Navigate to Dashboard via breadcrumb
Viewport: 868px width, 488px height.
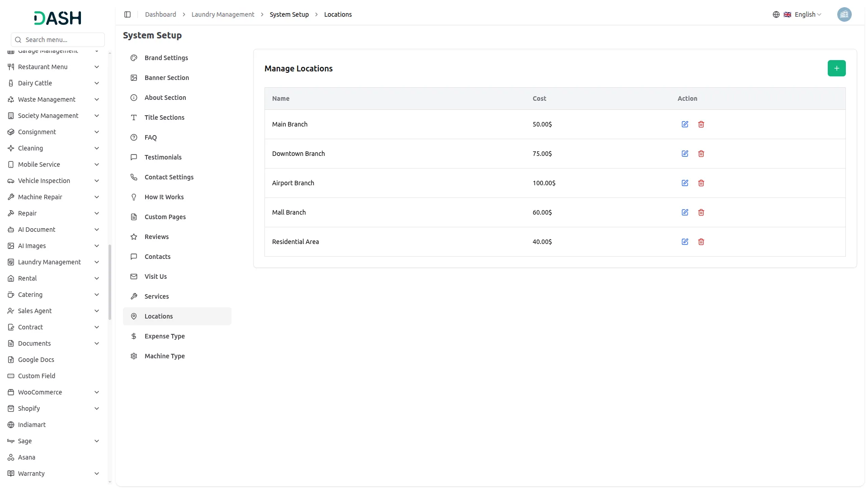click(160, 14)
